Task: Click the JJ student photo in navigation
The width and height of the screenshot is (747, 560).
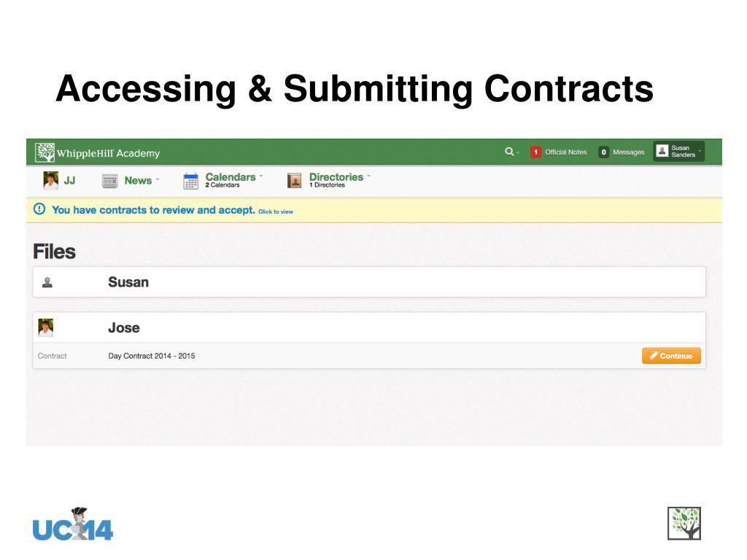Action: coord(50,180)
